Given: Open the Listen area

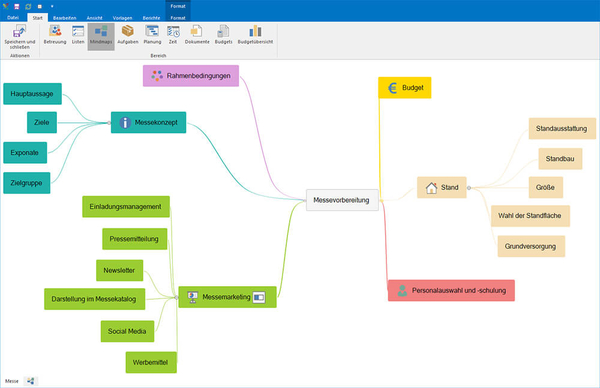Looking at the screenshot, I should [x=78, y=35].
